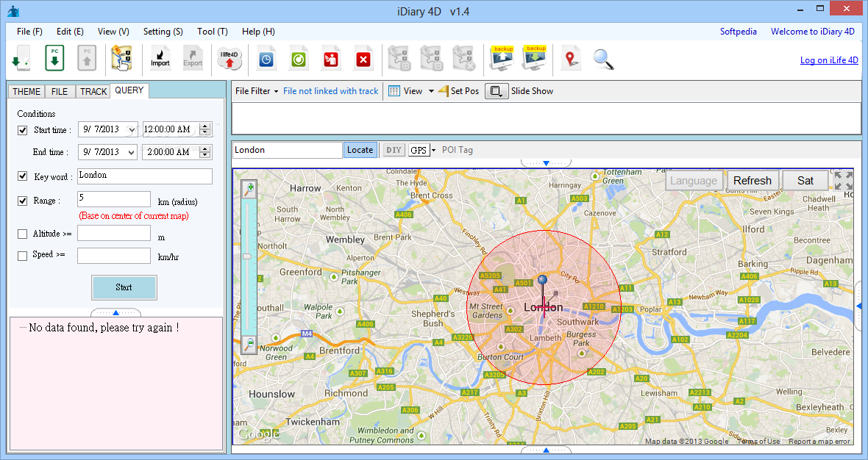Image resolution: width=868 pixels, height=460 pixels.
Task: Click the Export toolbar icon
Action: (193, 58)
